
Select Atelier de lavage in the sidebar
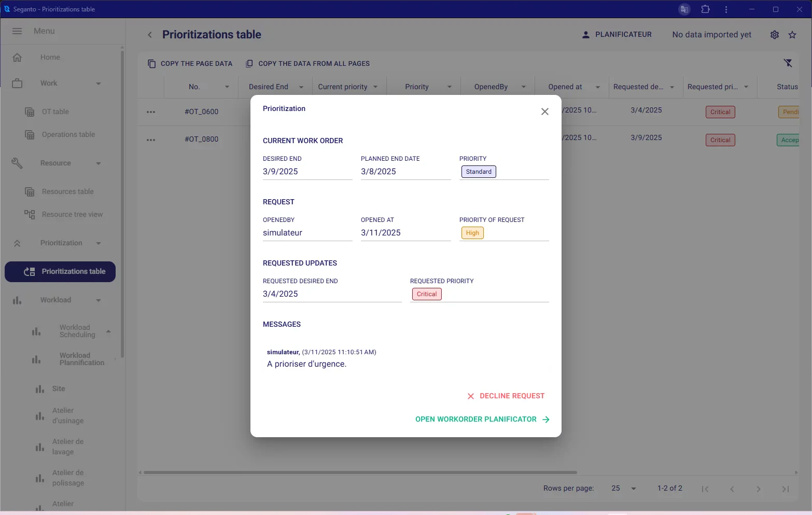click(x=67, y=447)
